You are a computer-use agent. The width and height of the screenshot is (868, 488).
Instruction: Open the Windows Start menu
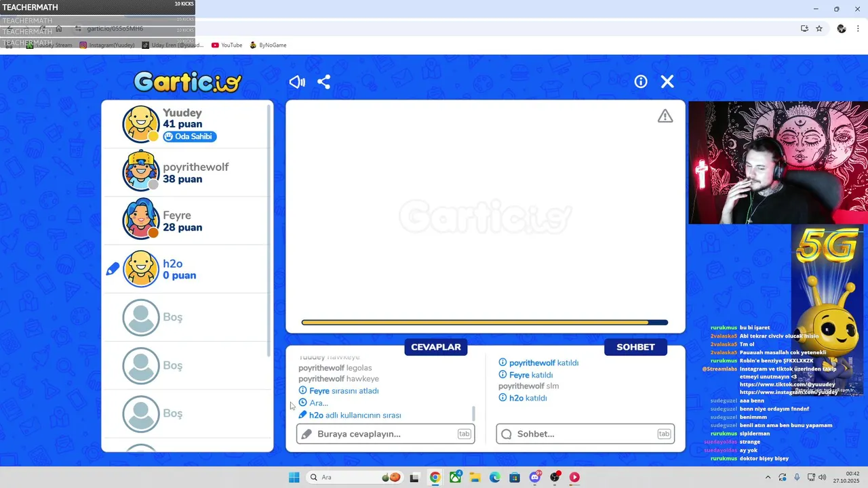[x=294, y=477]
